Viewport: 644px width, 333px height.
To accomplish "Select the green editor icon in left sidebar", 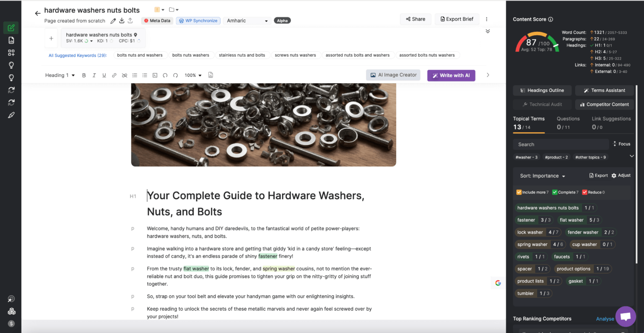I will click(11, 27).
